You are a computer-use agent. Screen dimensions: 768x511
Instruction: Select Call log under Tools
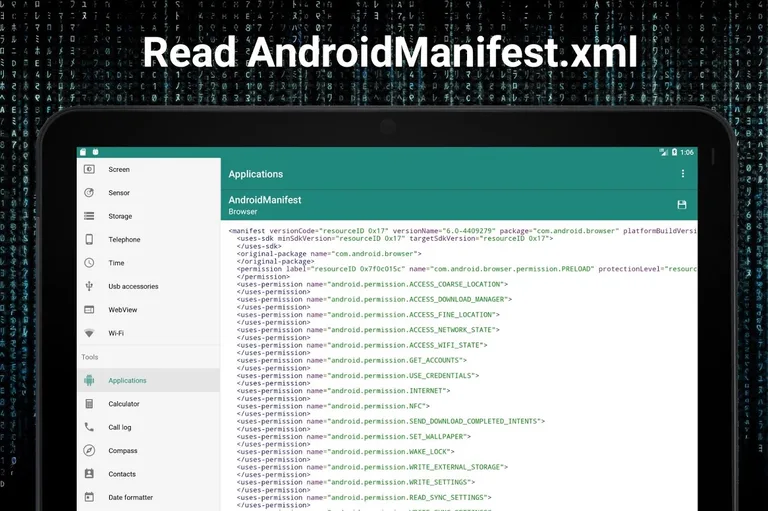(x=149, y=427)
